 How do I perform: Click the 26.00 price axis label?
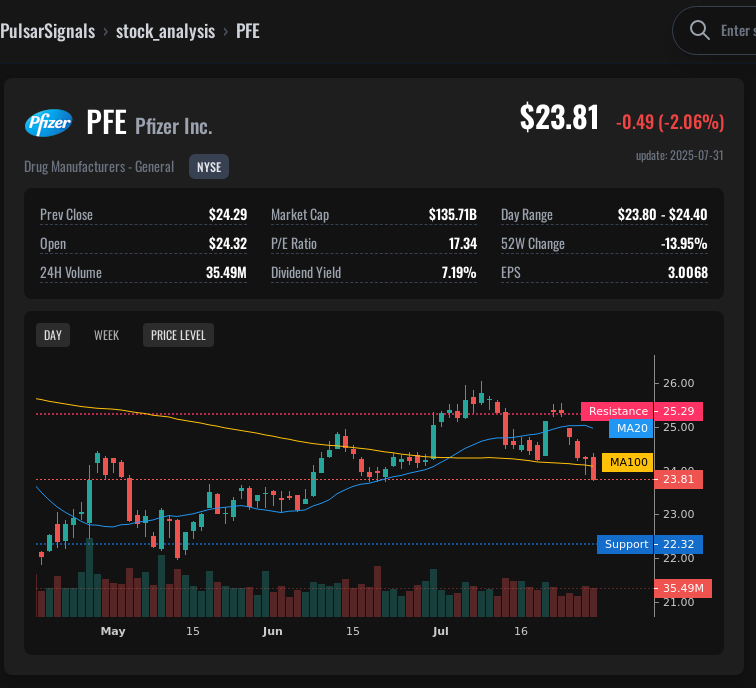(678, 383)
